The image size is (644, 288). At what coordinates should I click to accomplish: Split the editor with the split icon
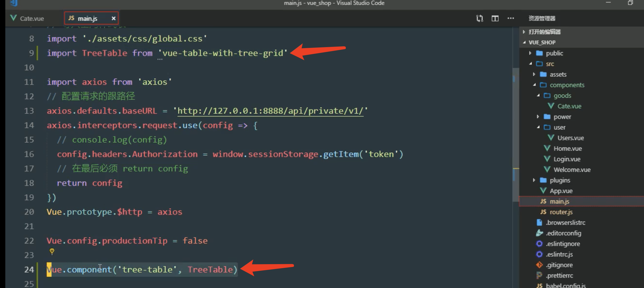coord(495,19)
